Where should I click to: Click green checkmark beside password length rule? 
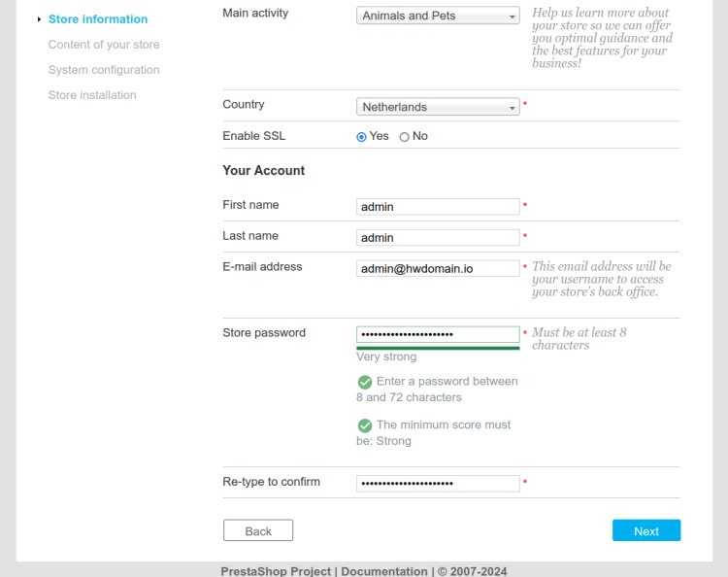pyautogui.click(x=365, y=382)
